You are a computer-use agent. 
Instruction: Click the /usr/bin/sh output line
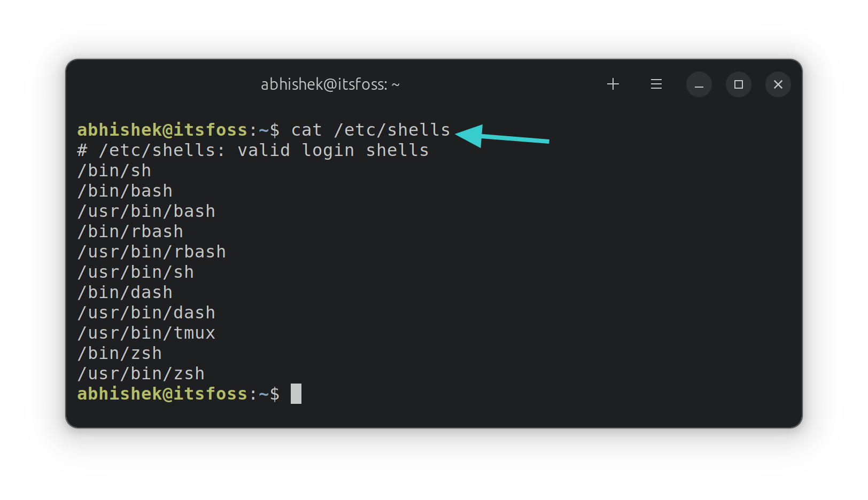136,272
